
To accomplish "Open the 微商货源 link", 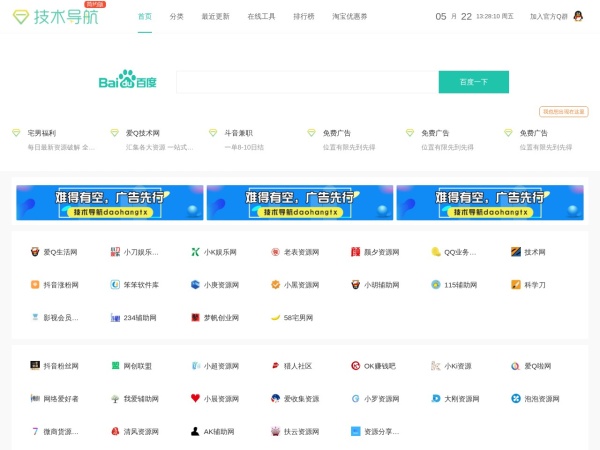I will 61,432.
